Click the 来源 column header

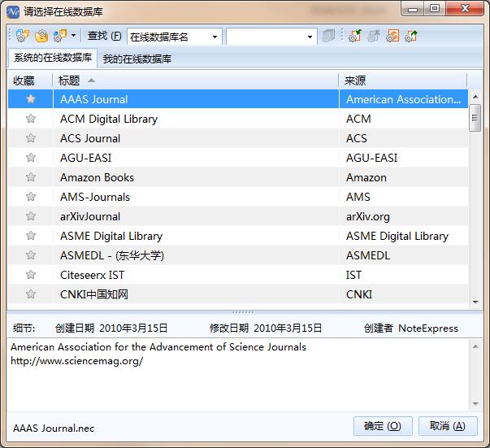[403, 80]
